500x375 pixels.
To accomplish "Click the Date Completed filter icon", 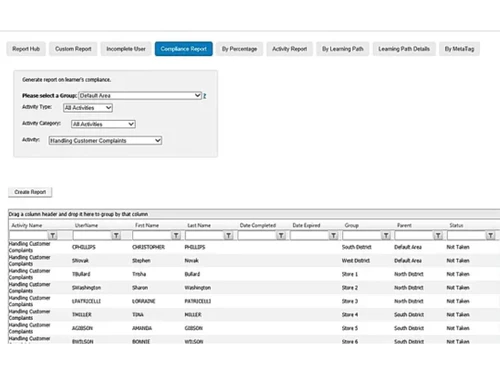I will click(x=281, y=236).
